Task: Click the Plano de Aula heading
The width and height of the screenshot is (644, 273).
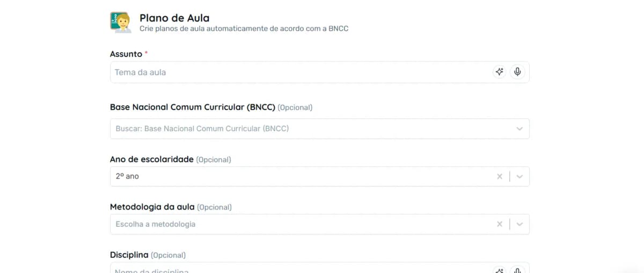Action: pyautogui.click(x=174, y=18)
